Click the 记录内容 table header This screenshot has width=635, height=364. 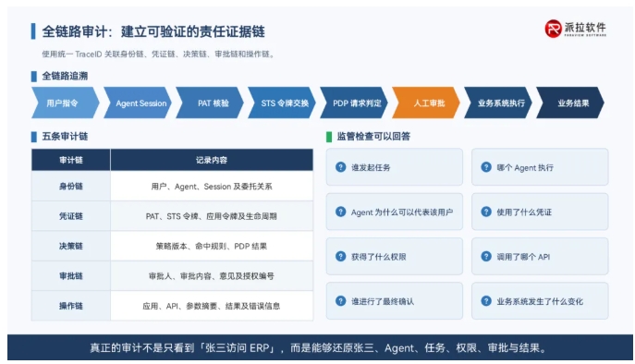click(x=212, y=160)
